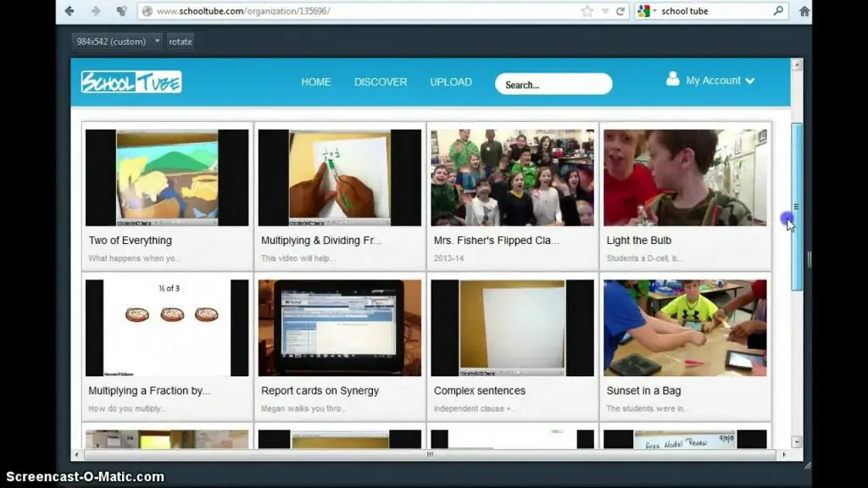Open the Two of Everything thumbnail

[167, 178]
